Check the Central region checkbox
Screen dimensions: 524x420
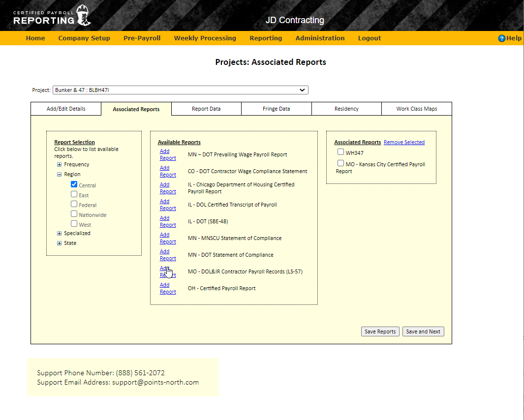coord(74,184)
